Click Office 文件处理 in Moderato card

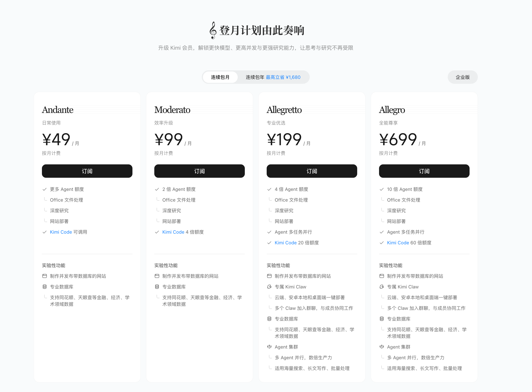(179, 200)
